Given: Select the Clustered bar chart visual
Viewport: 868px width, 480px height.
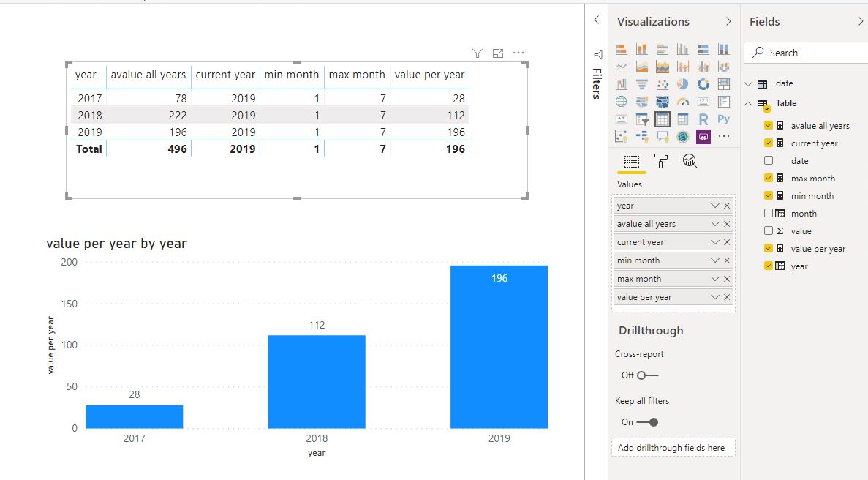Looking at the screenshot, I should coord(662,49).
